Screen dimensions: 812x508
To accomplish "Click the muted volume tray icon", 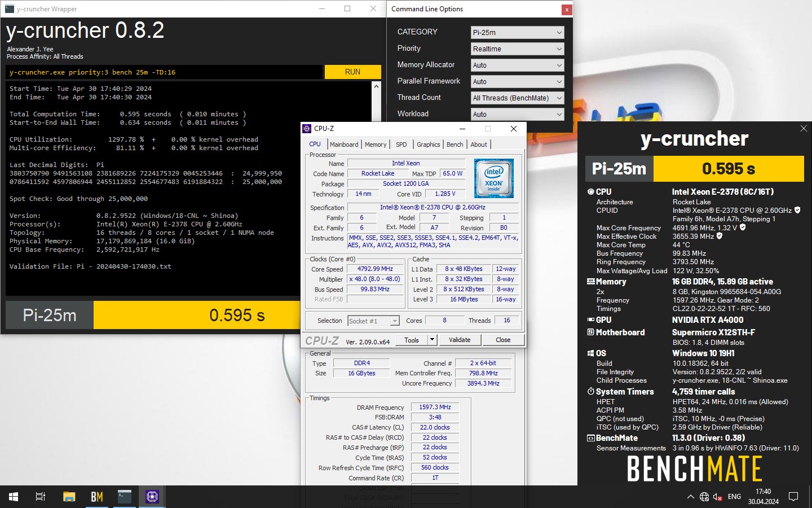I will [718, 497].
